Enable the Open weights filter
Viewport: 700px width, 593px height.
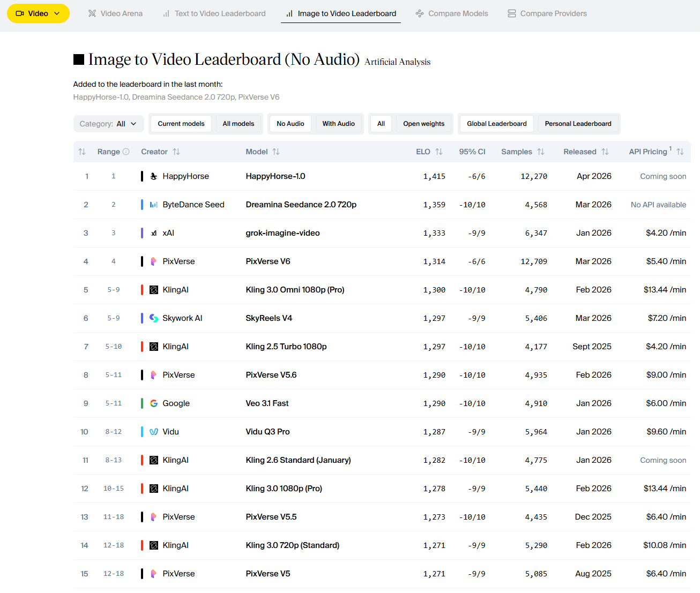click(x=424, y=123)
